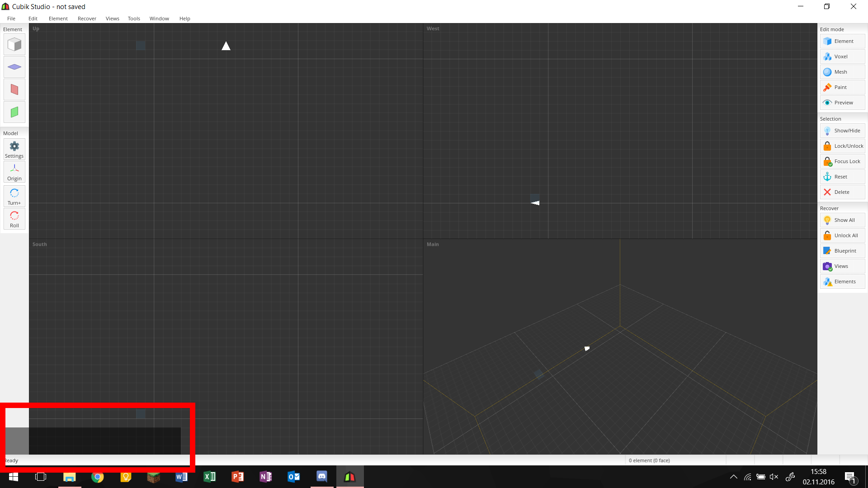Open the Help menu
The width and height of the screenshot is (868, 488).
tap(184, 19)
